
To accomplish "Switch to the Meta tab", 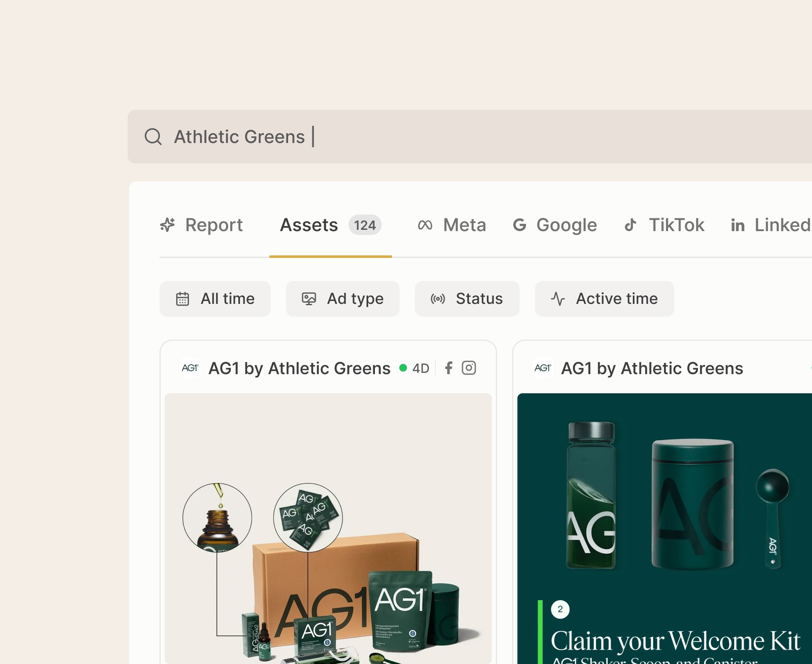I will click(452, 225).
